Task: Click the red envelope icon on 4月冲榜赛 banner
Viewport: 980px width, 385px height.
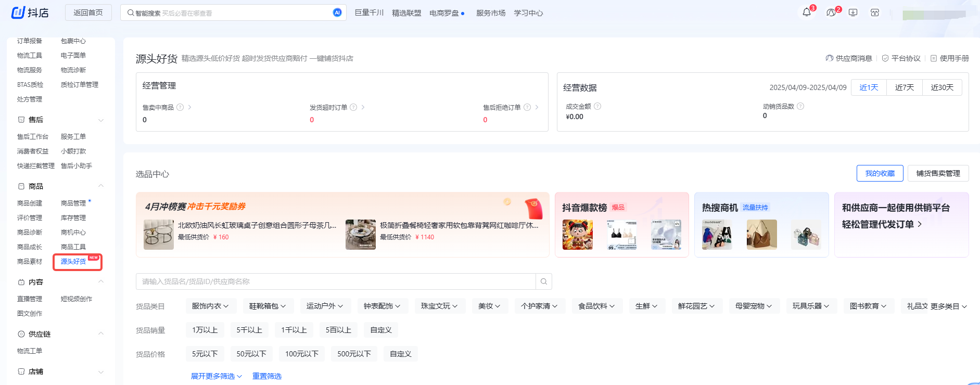Action: tap(533, 209)
